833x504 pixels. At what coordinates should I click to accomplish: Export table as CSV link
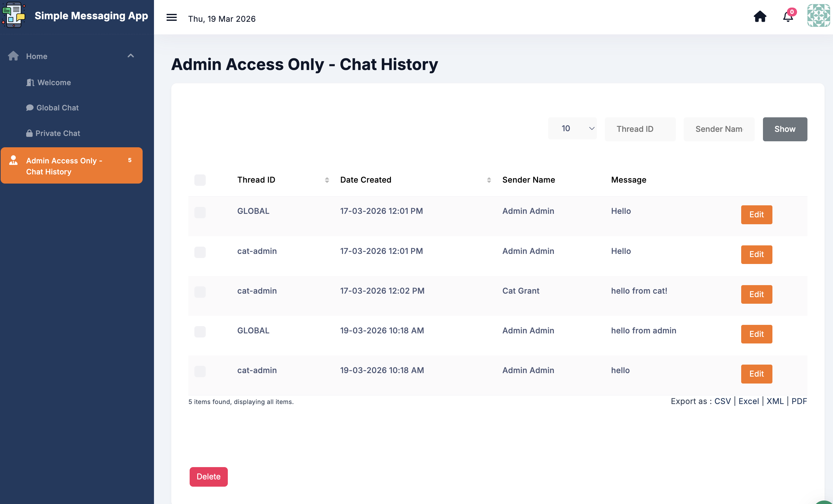click(x=722, y=401)
